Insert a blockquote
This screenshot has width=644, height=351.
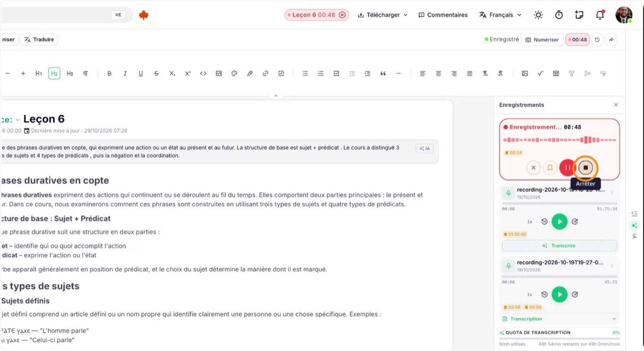point(383,74)
